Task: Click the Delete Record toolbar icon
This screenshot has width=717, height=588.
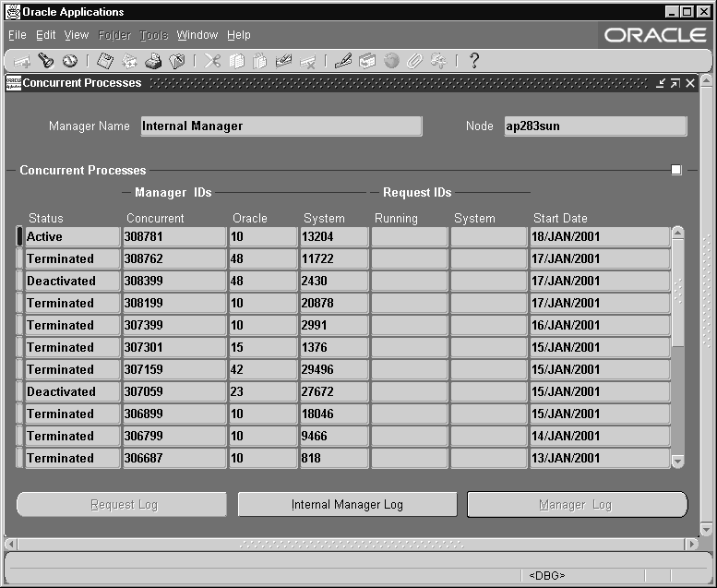Action: (307, 61)
